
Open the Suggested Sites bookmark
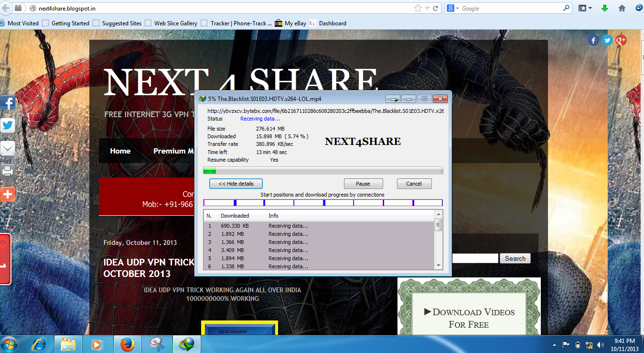tap(118, 23)
